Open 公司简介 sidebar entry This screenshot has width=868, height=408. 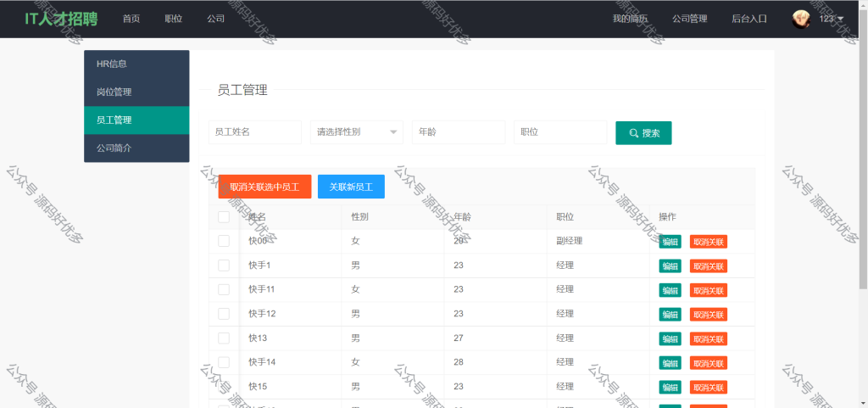point(136,148)
